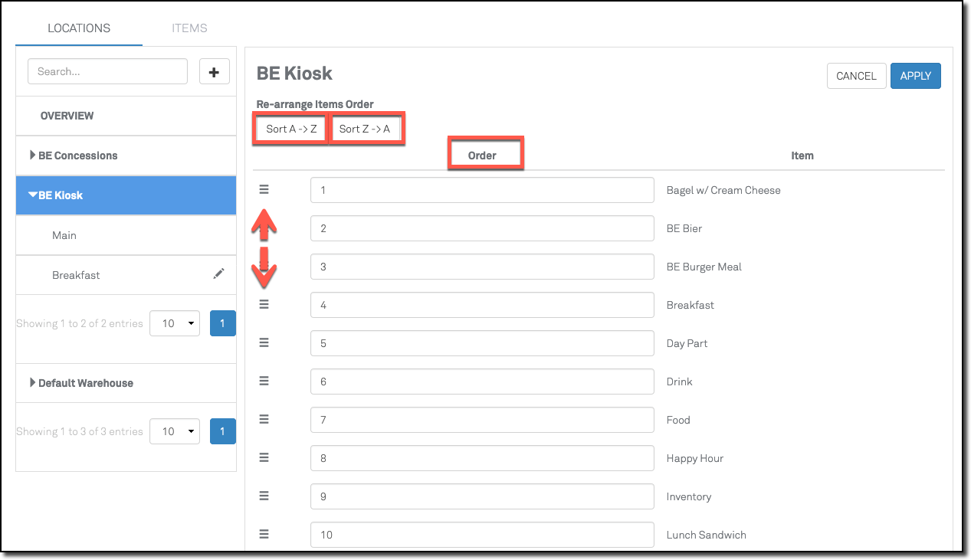Open entries-per-page dropdown under Breakfast
The height and width of the screenshot is (560, 971).
(x=175, y=323)
